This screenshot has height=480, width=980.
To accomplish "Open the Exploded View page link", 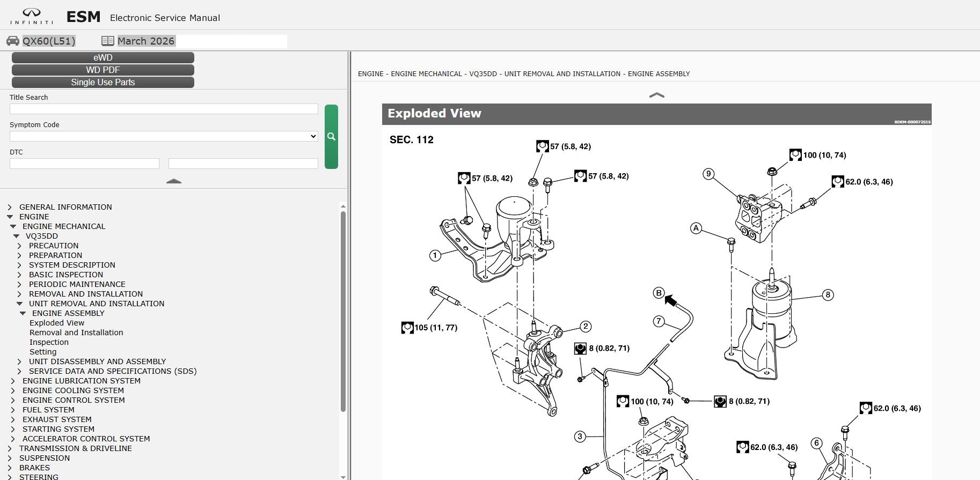I will tap(57, 323).
